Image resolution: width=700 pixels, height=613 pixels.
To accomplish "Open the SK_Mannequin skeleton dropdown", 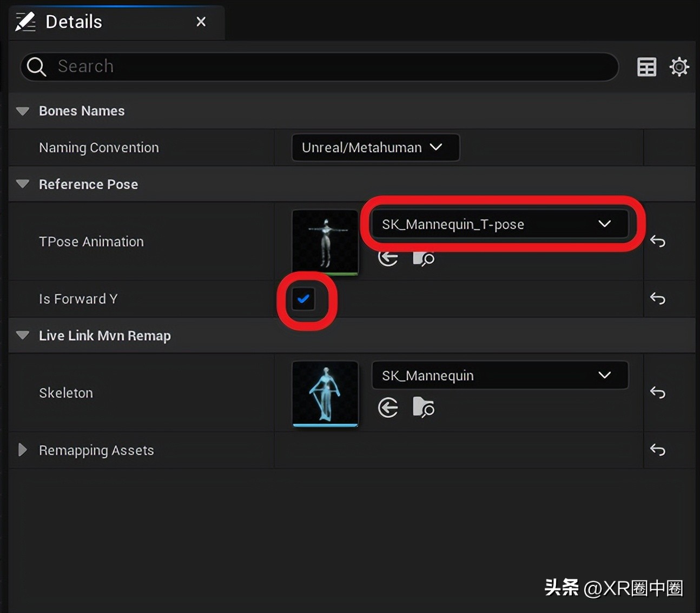I will click(x=499, y=376).
